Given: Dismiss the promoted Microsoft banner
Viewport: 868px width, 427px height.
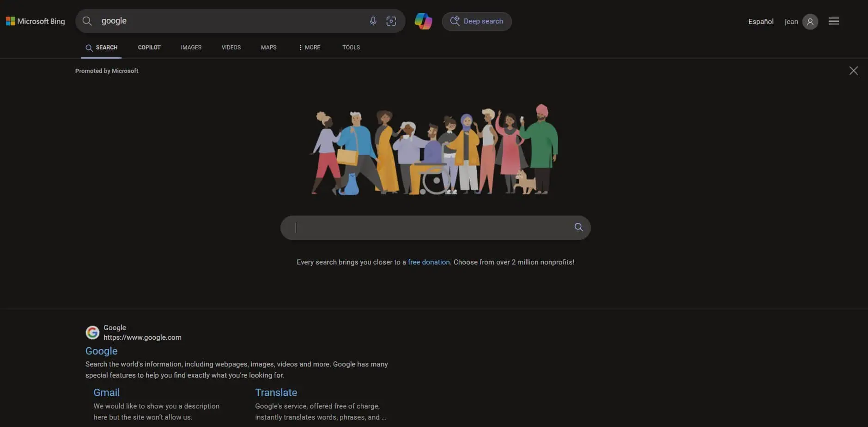Looking at the screenshot, I should pyautogui.click(x=853, y=71).
